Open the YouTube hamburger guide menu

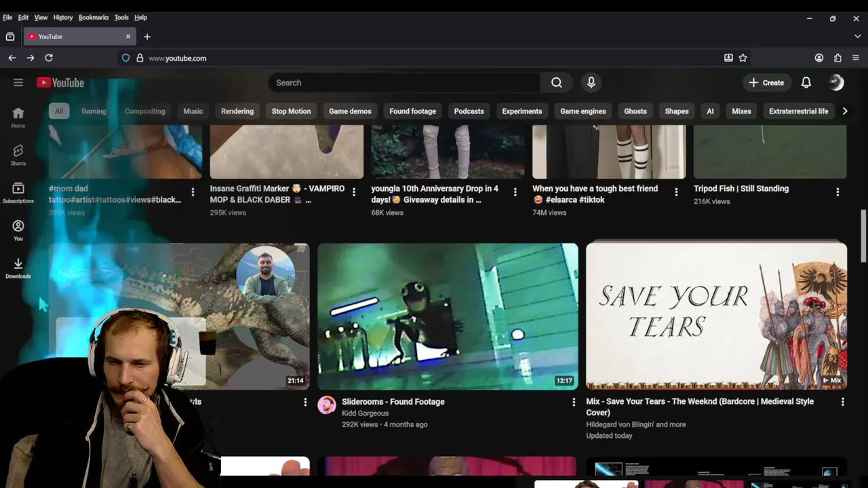click(18, 83)
